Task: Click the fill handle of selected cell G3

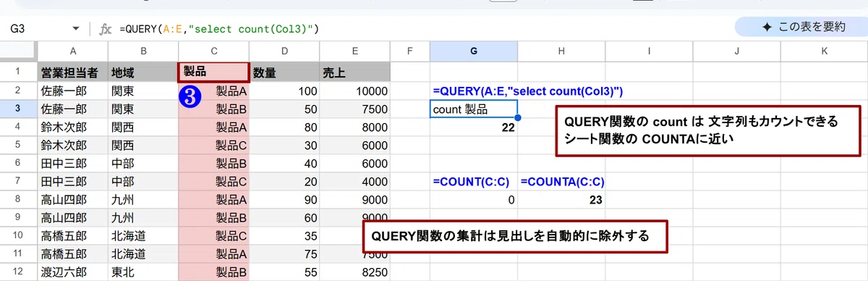Action: click(518, 118)
